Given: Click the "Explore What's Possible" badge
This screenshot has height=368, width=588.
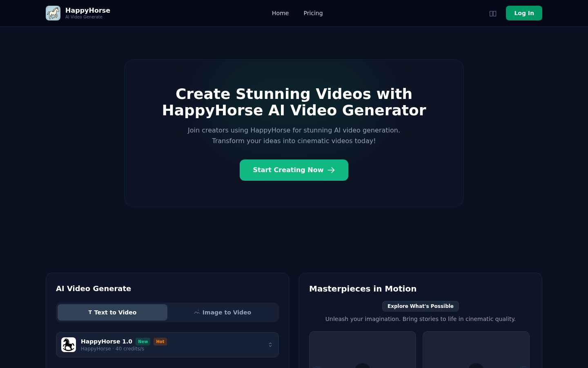Looking at the screenshot, I should [x=421, y=306].
